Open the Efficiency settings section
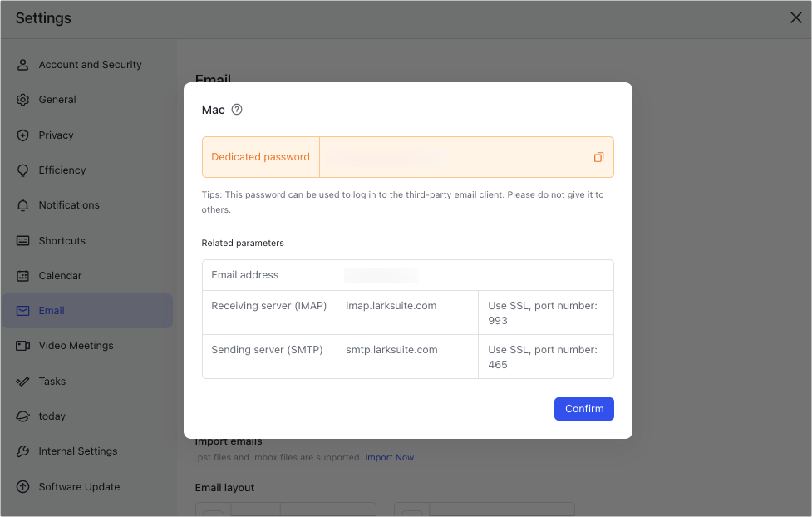812x517 pixels. tap(62, 170)
